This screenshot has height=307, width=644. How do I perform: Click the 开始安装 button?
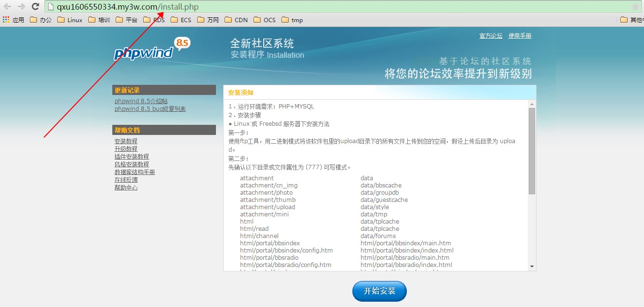pyautogui.click(x=379, y=291)
